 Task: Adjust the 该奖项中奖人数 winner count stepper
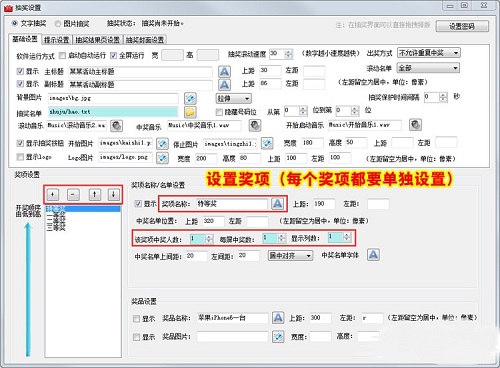(x=209, y=239)
